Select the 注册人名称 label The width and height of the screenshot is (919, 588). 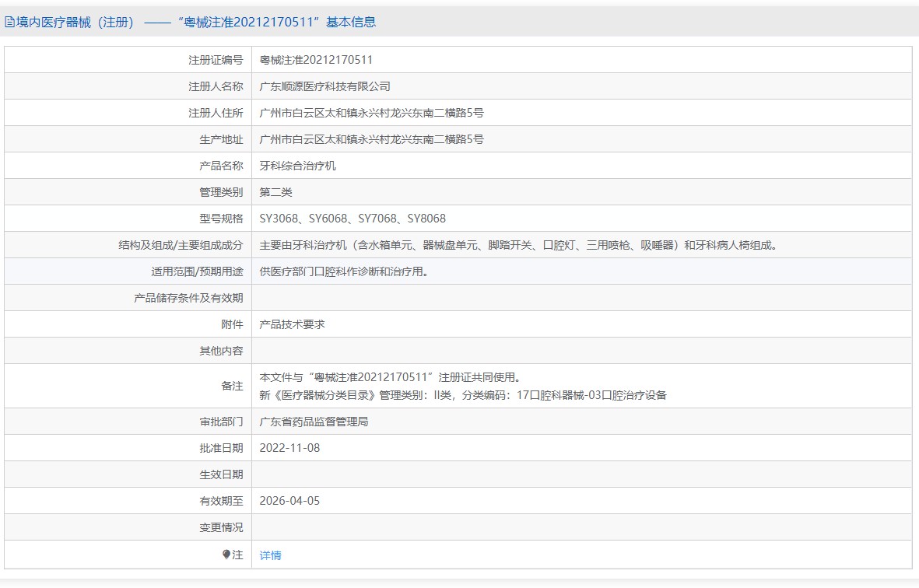pos(216,86)
